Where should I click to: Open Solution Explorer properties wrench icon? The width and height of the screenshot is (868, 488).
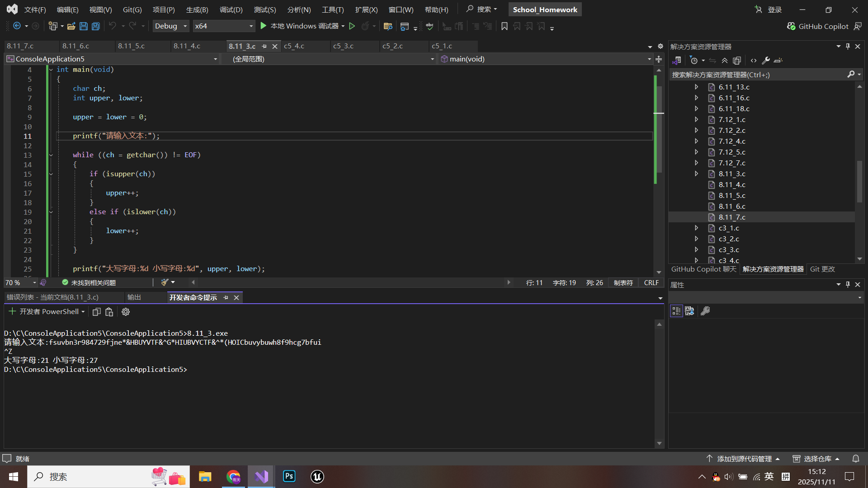click(x=766, y=61)
